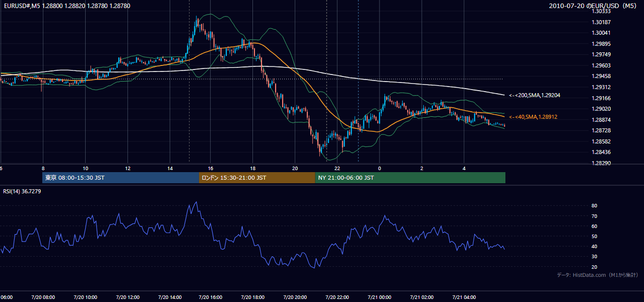Click RSI scale value 20
Viewport: 644px width, 302px height.
tap(595, 267)
